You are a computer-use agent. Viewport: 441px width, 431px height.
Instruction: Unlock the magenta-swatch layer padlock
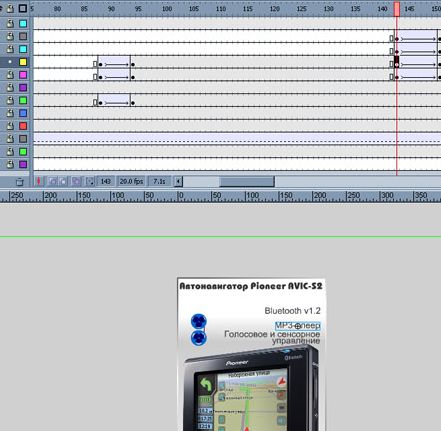[10, 75]
